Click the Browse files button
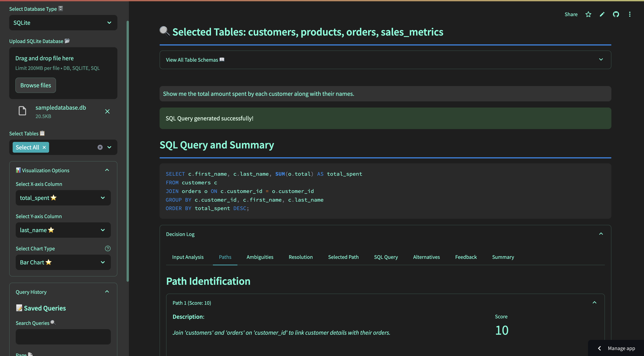 coord(35,85)
